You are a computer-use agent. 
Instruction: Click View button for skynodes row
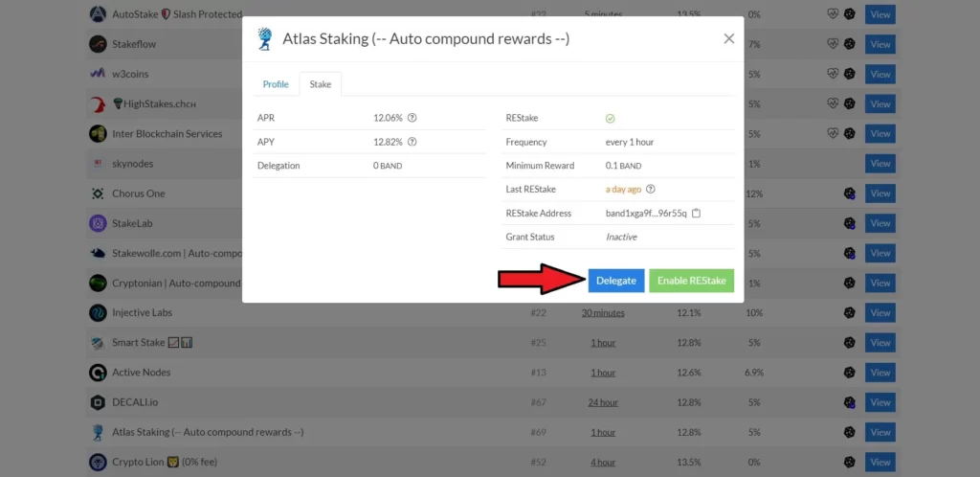coord(880,164)
